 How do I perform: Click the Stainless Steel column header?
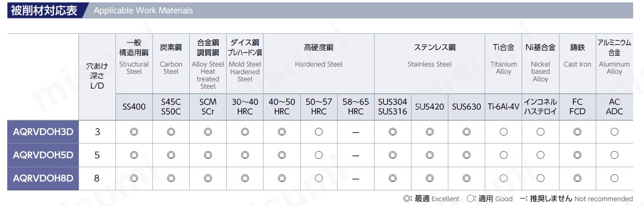429,64
